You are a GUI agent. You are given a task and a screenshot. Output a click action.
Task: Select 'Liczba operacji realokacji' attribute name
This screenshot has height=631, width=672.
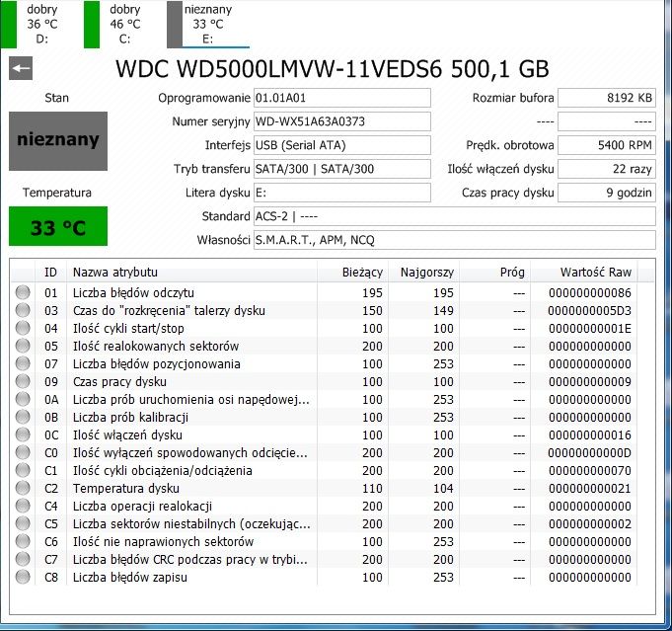click(142, 507)
